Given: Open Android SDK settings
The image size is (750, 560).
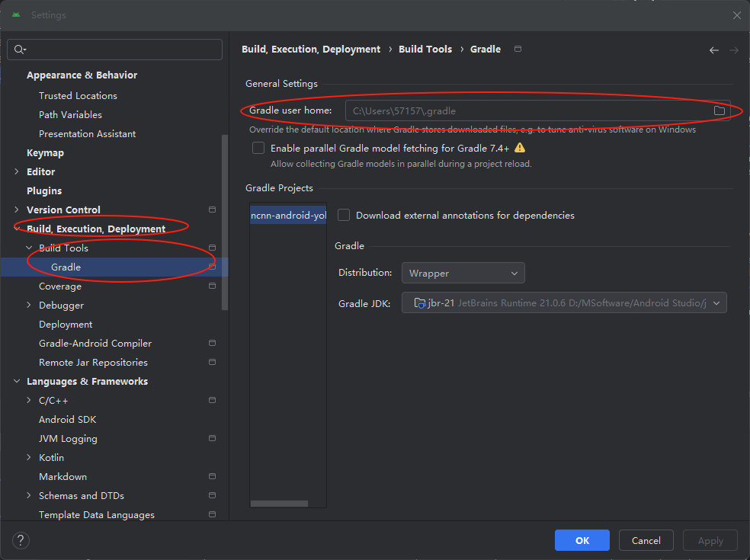Looking at the screenshot, I should click(x=67, y=419).
